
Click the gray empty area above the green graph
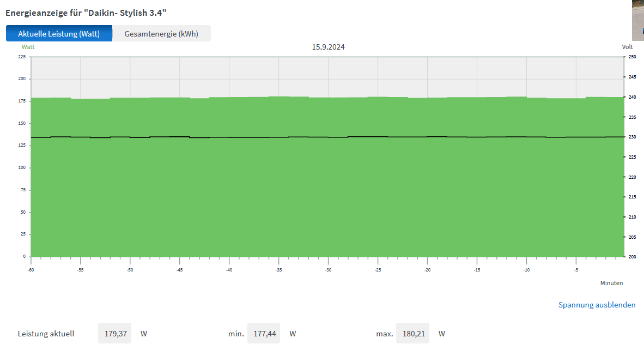click(327, 76)
